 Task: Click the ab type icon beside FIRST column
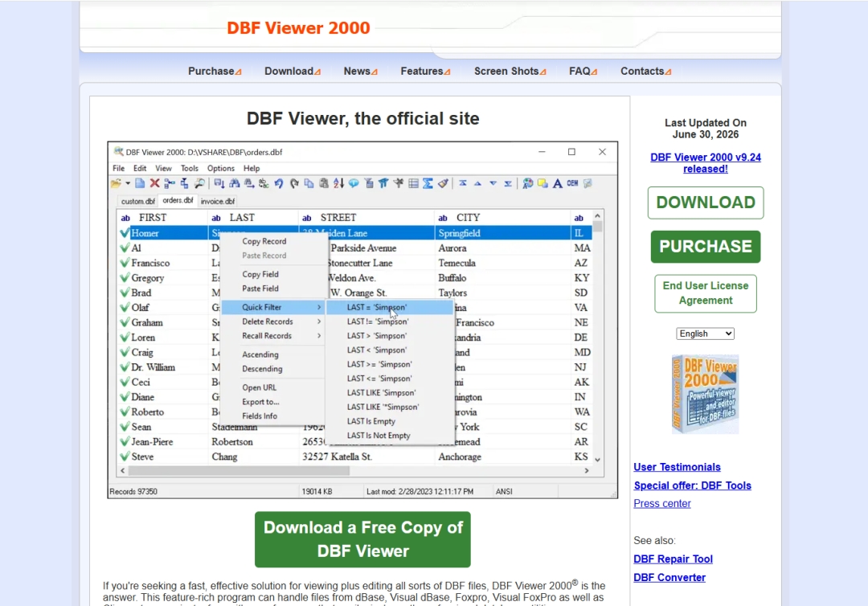[125, 218]
